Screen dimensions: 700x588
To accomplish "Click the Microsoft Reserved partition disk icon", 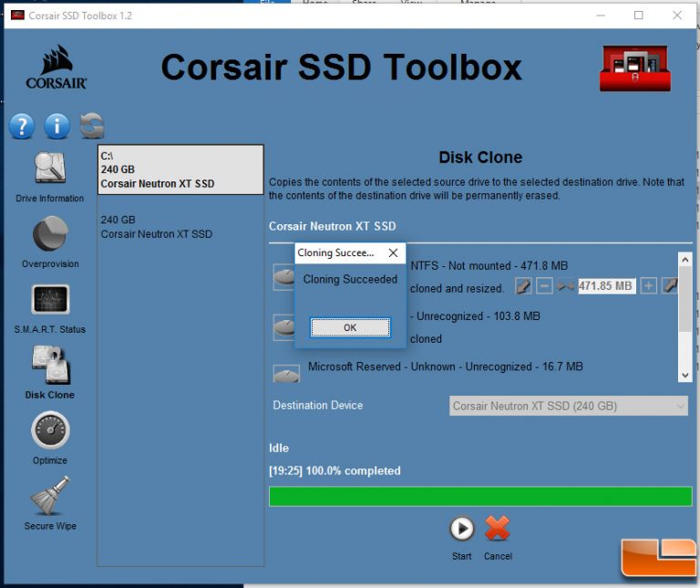I will pos(286,374).
